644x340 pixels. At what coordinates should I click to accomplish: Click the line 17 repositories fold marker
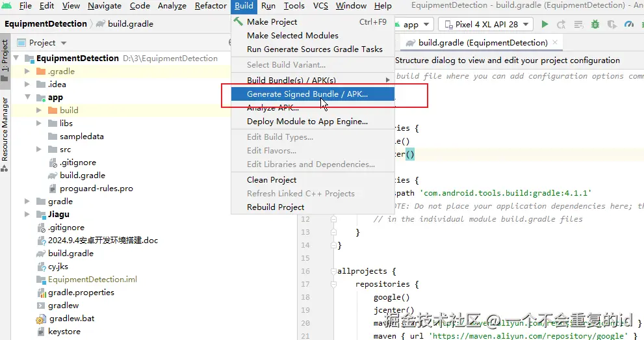click(x=333, y=284)
